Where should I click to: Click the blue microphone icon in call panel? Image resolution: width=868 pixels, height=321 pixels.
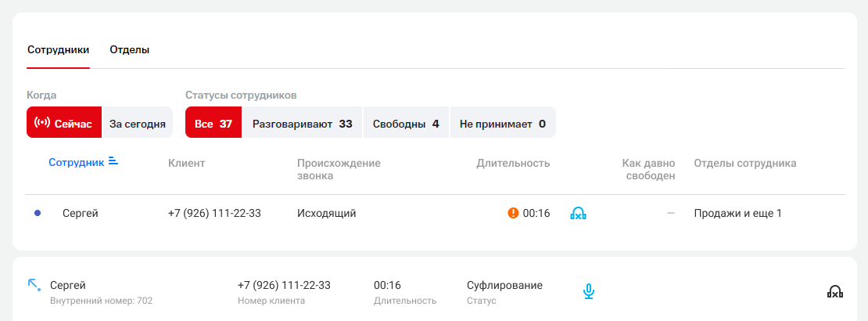coord(589,291)
